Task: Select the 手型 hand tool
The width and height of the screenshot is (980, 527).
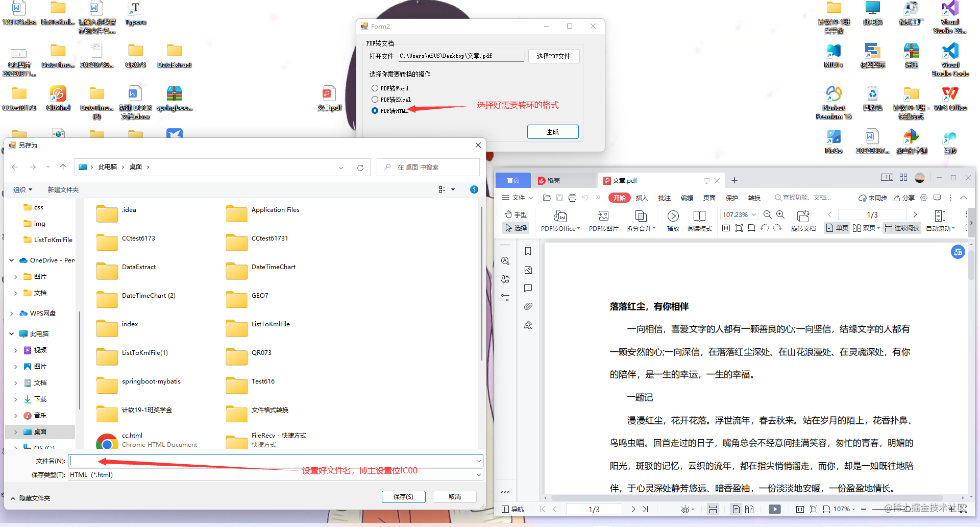Action: [x=516, y=214]
